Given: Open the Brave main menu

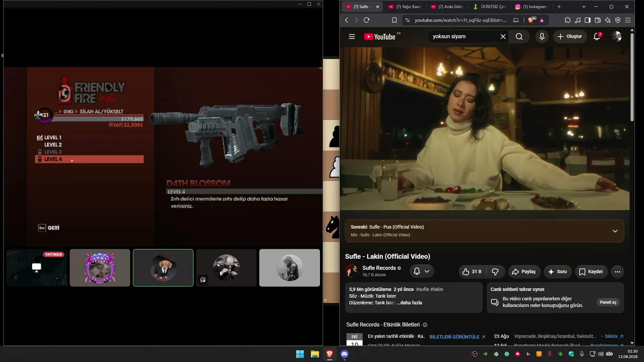Looking at the screenshot, I should coord(628,20).
